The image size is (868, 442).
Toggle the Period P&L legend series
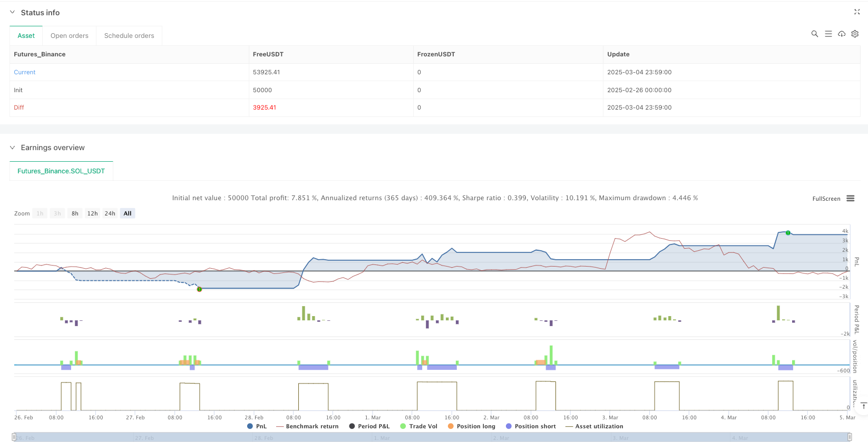point(369,426)
